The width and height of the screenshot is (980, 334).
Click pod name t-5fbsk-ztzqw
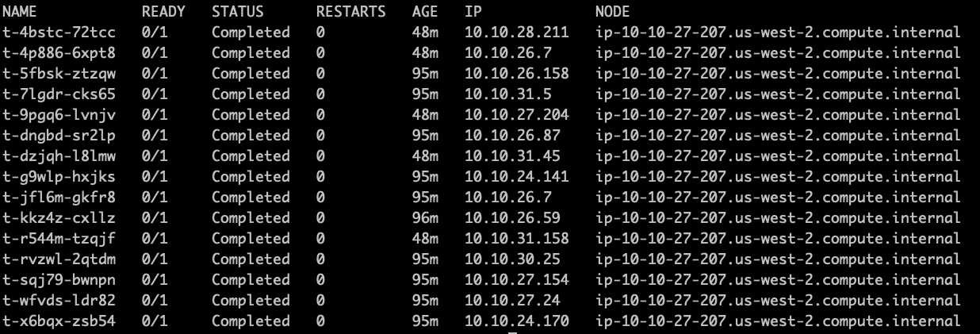59,74
